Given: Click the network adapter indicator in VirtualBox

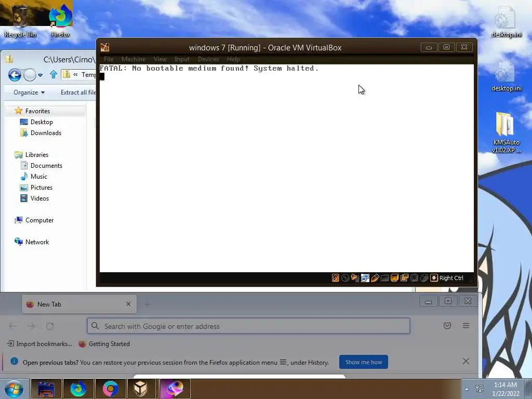Looking at the screenshot, I should (365, 278).
